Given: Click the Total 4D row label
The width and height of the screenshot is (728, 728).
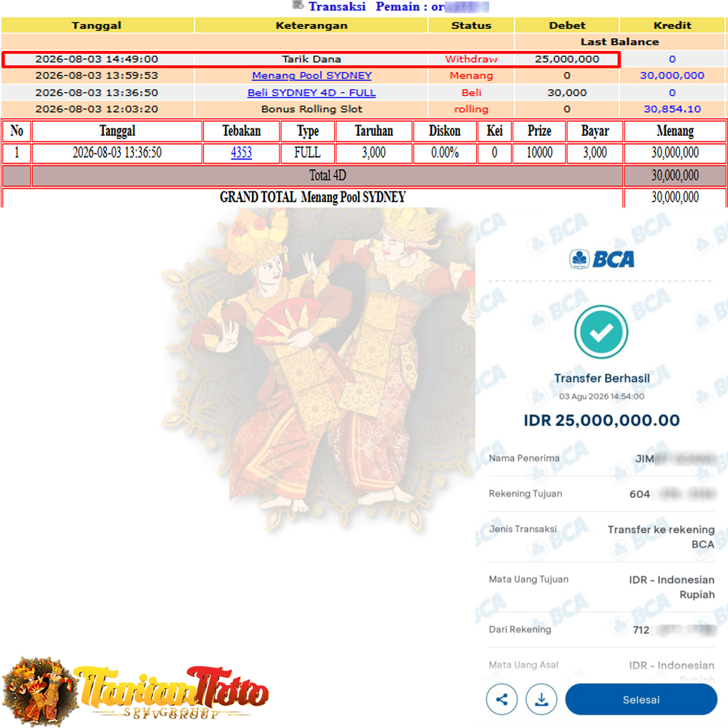Looking at the screenshot, I should click(x=328, y=175).
